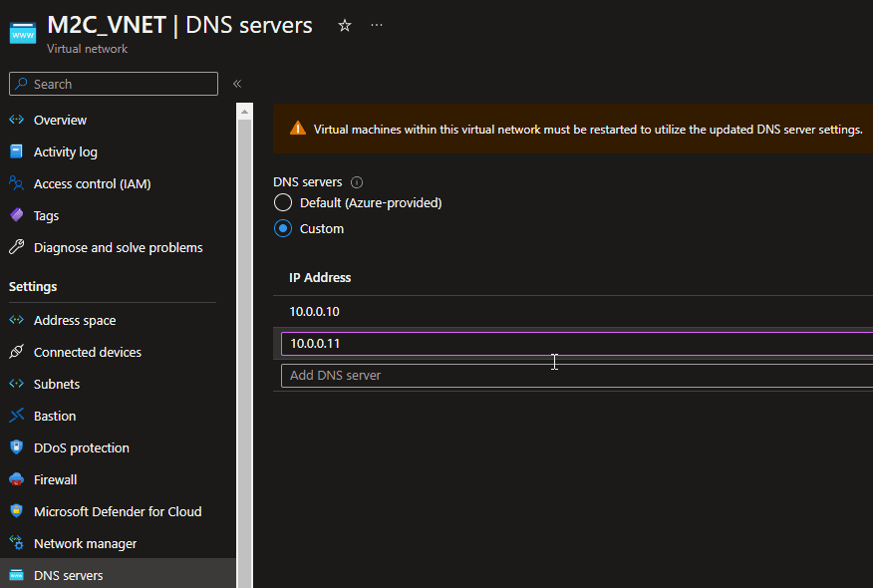
Task: Click the magnifier icon in Search box
Action: tap(22, 84)
